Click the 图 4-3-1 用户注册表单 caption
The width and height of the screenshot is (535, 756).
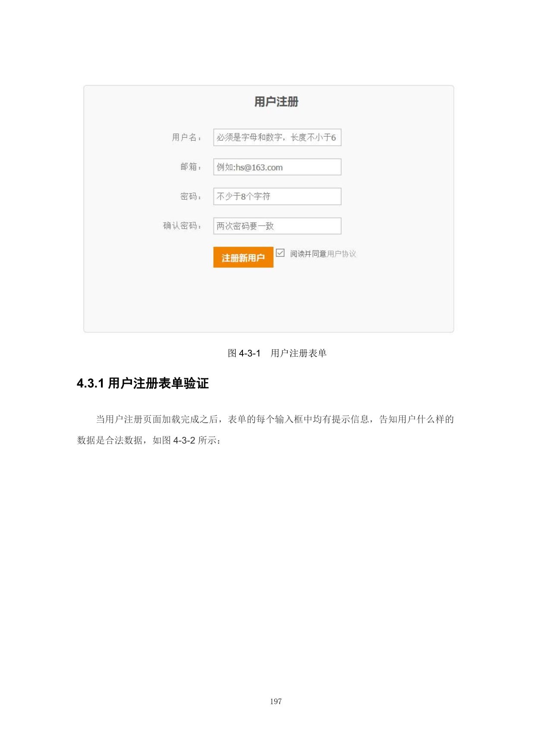[x=277, y=353]
